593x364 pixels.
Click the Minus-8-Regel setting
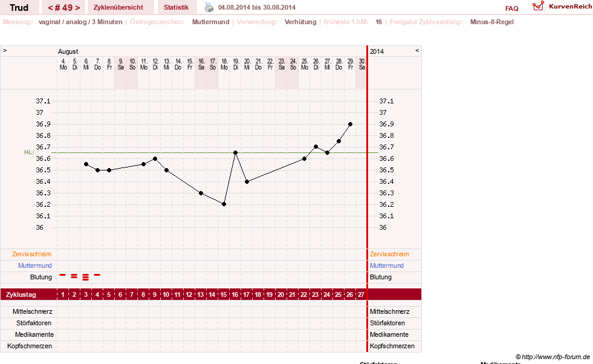coord(491,22)
